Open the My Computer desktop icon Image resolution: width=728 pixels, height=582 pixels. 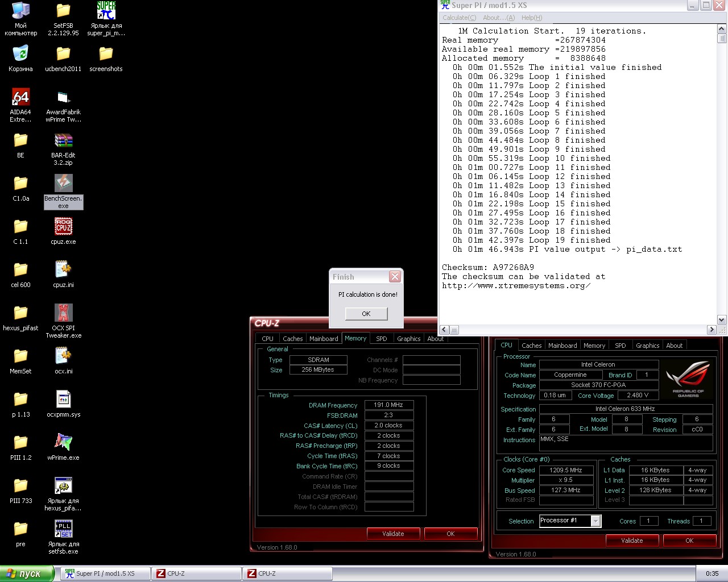(20, 18)
